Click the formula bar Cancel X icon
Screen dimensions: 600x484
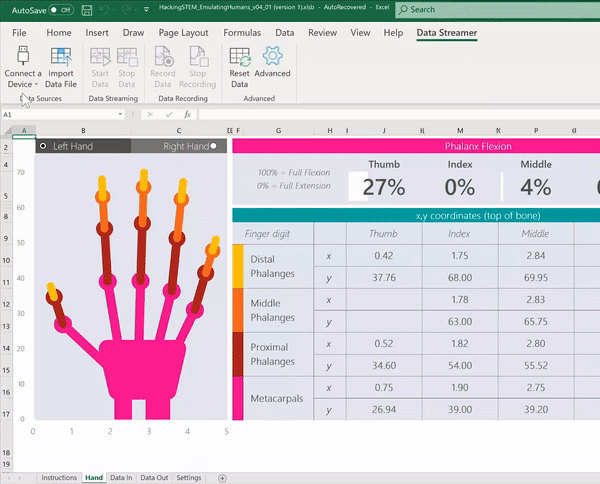(150, 114)
